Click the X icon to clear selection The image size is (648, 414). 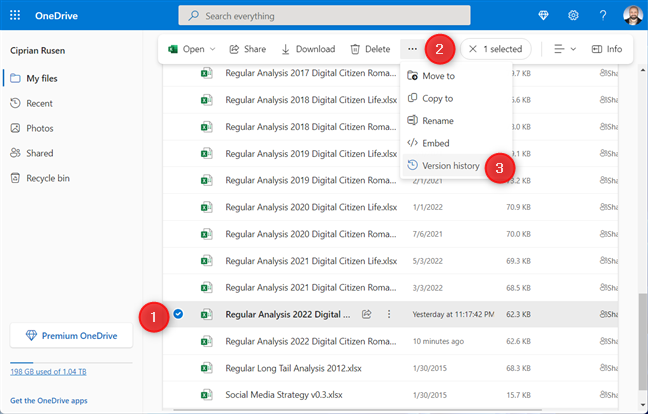coord(473,49)
